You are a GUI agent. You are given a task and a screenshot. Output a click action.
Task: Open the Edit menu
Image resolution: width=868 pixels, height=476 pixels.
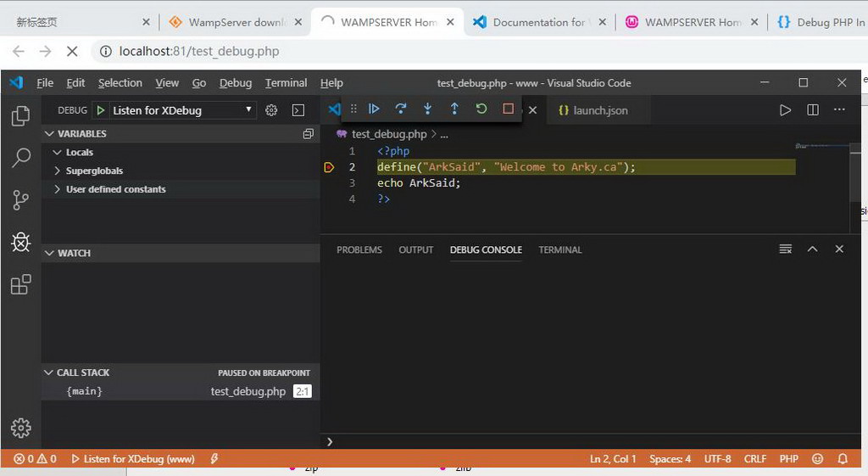click(x=75, y=82)
